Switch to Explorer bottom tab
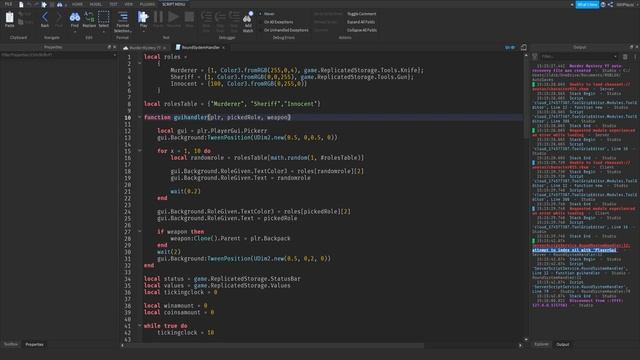Viewport: 640px width, 360px height. 542,344
